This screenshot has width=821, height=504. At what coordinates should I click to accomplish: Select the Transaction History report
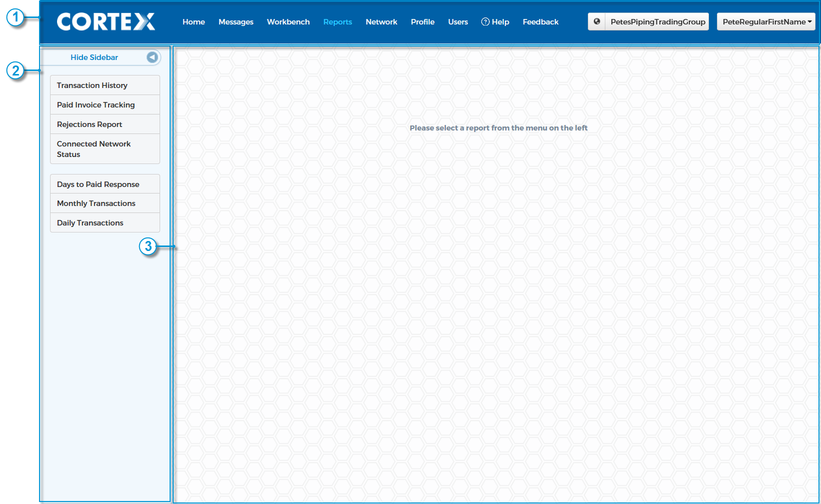[105, 85]
